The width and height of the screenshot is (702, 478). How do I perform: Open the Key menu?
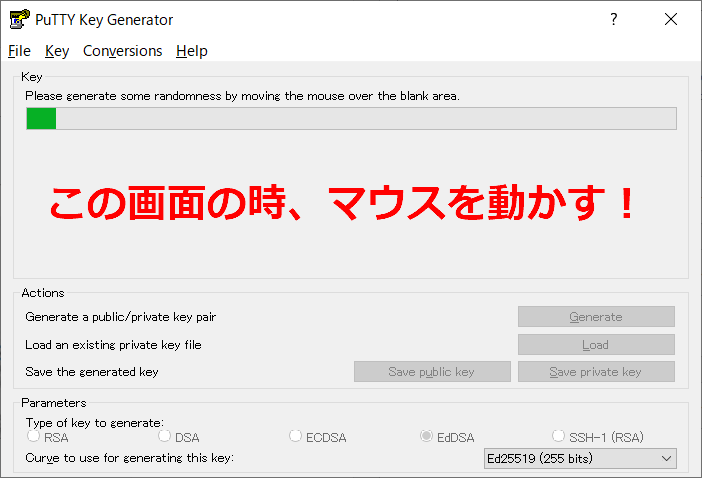tap(57, 51)
